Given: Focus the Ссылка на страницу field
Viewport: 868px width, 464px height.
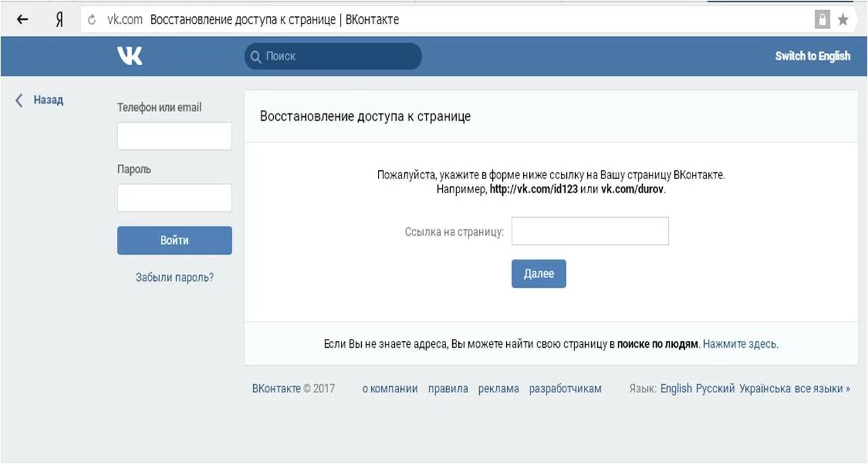Looking at the screenshot, I should [590, 231].
